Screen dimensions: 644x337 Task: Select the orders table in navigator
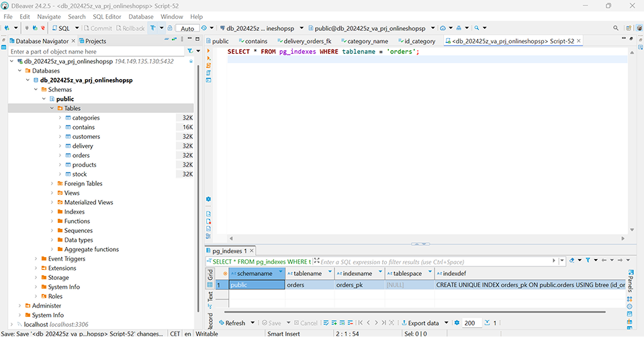pyautogui.click(x=81, y=155)
